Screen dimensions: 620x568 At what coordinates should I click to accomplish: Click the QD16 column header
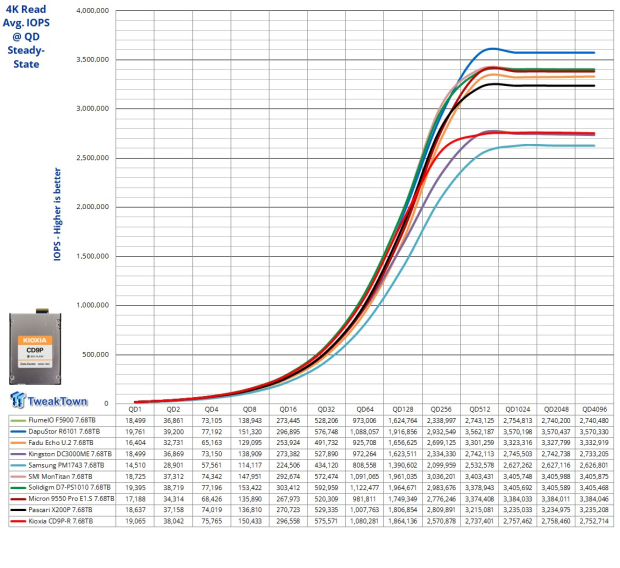(x=288, y=409)
